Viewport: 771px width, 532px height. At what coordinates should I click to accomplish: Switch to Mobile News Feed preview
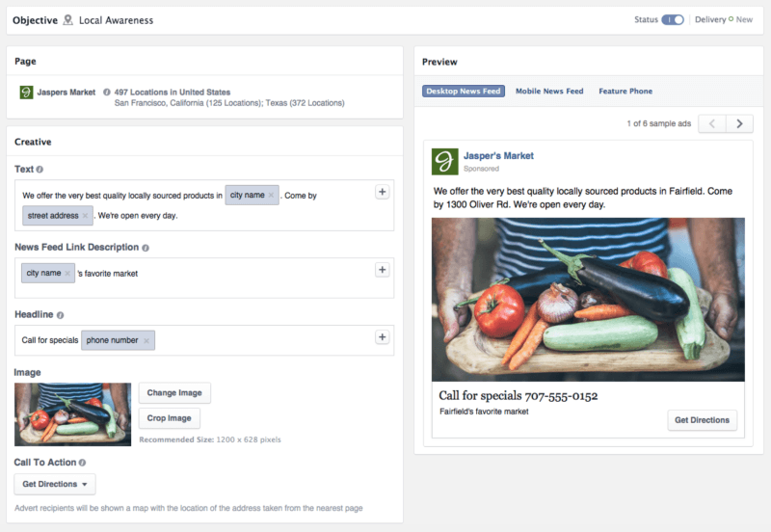click(549, 92)
